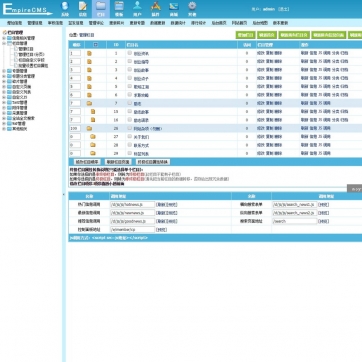362x362 pixels.
Task: Open the 其他 gear icon in header
Action: [x=192, y=7]
